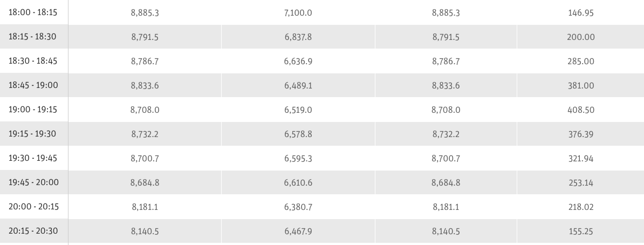Click the cell showing 7,100.0
This screenshot has height=245, width=644.
coord(302,12)
